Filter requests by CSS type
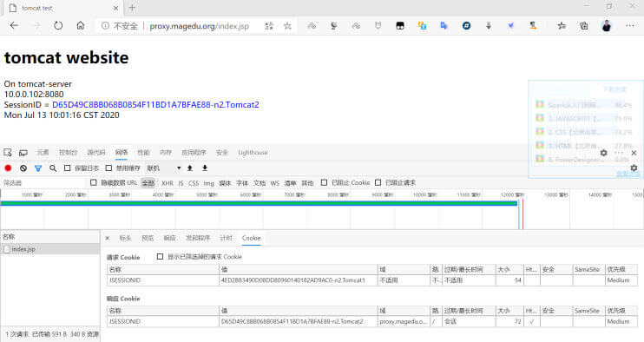This screenshot has width=644, height=342. [194, 183]
